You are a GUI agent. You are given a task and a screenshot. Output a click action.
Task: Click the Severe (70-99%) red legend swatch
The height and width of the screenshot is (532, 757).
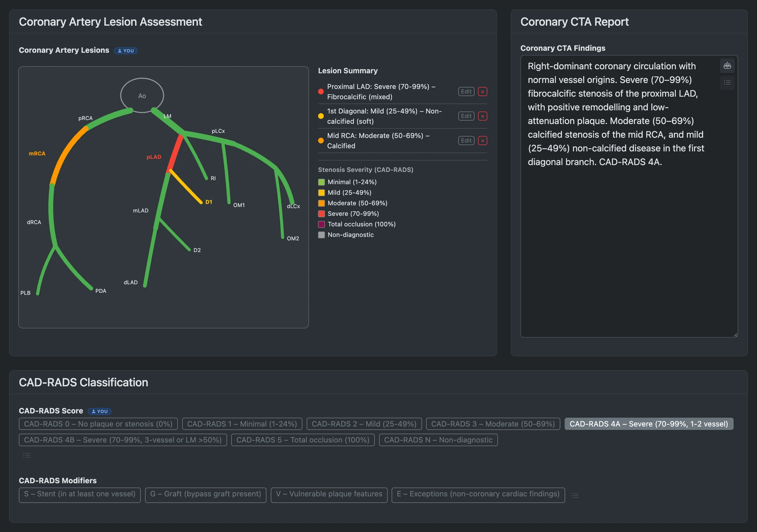click(321, 214)
